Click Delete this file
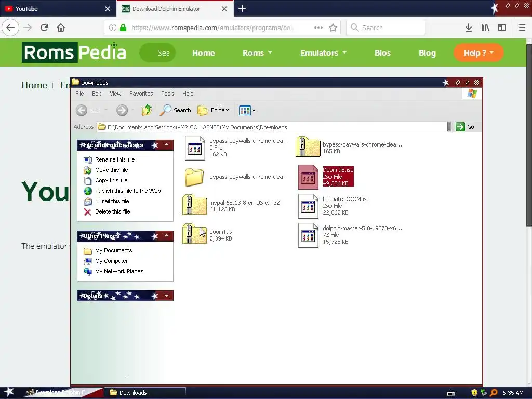Viewport: 532px width, 399px height. pos(112,212)
